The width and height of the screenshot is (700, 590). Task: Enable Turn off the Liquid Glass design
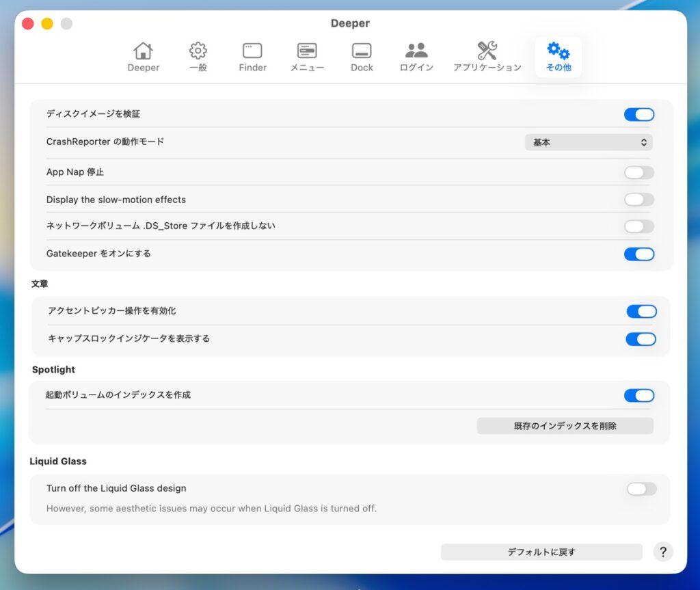(x=641, y=489)
